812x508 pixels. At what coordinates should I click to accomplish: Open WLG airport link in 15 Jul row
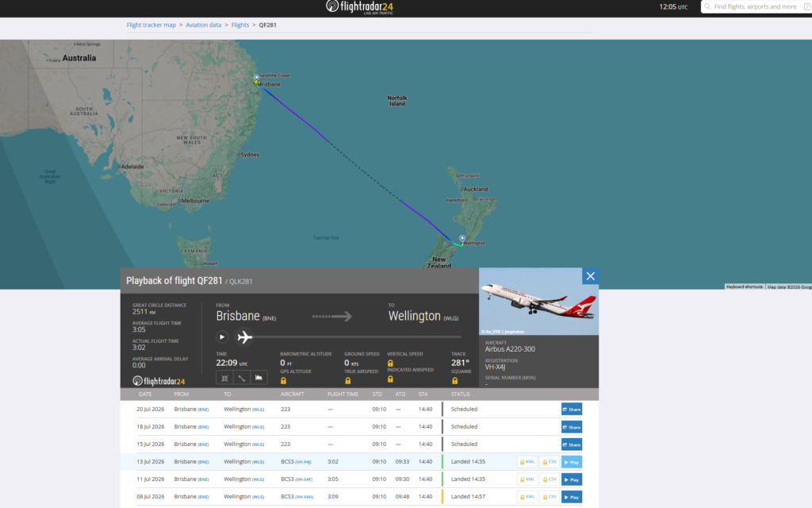pos(258,444)
